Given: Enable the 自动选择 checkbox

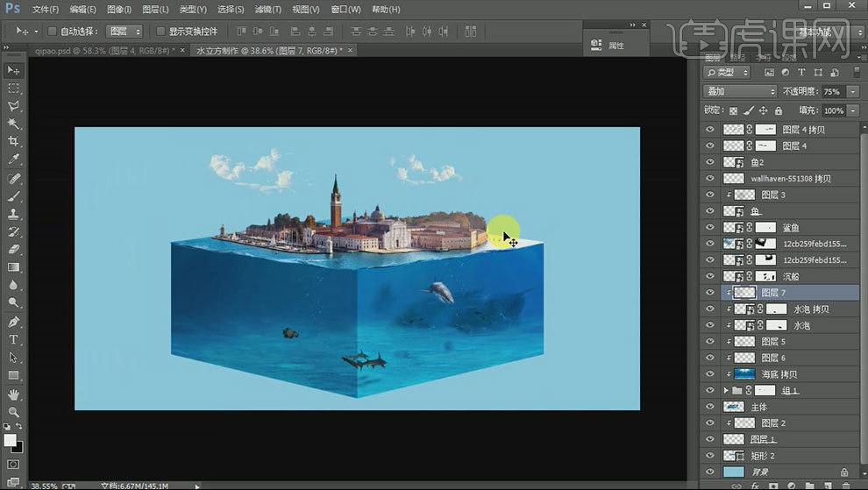Looking at the screenshot, I should point(52,32).
